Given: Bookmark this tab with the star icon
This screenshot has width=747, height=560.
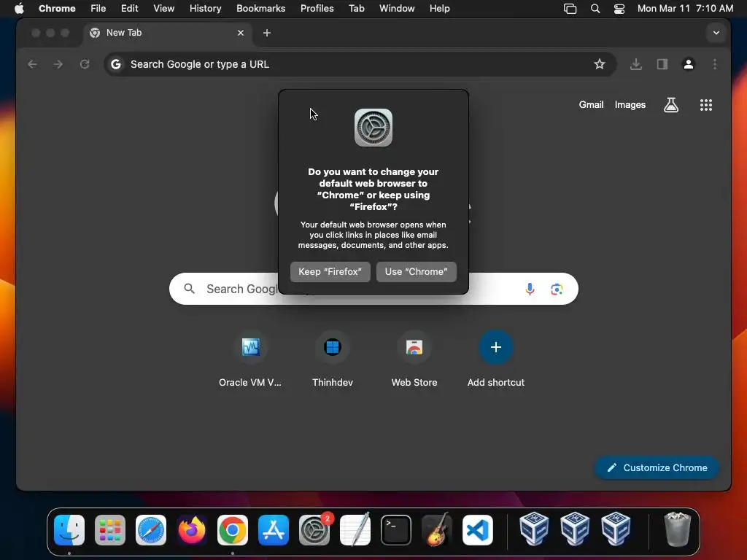Looking at the screenshot, I should [x=600, y=64].
